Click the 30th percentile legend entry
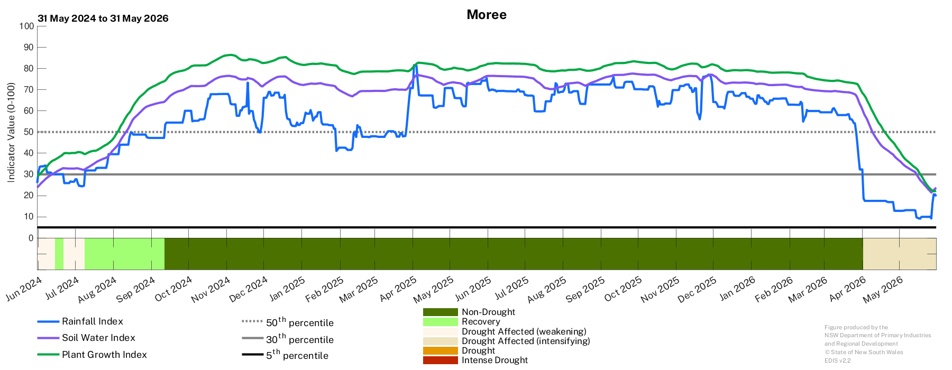Screen dimensions: 952x370 (x=287, y=339)
